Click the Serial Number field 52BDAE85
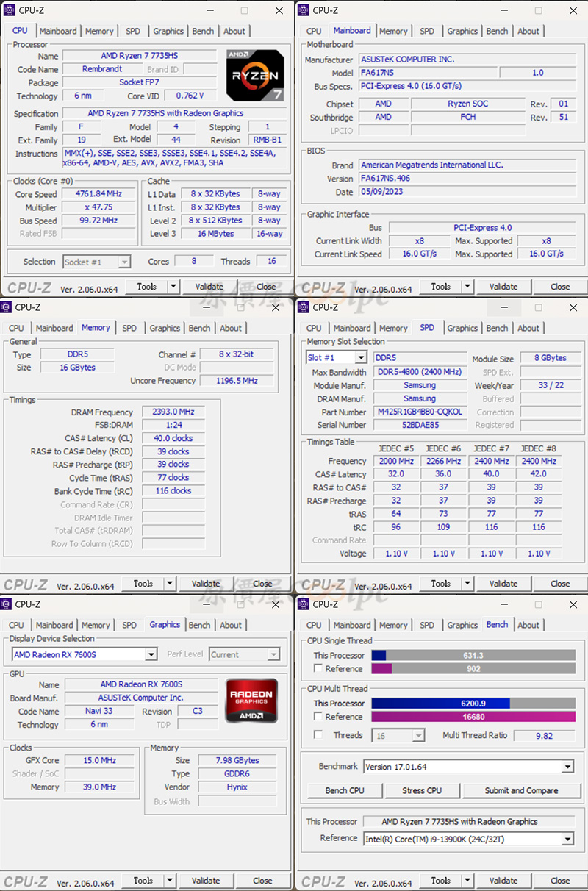588x891 pixels. pyautogui.click(x=420, y=425)
